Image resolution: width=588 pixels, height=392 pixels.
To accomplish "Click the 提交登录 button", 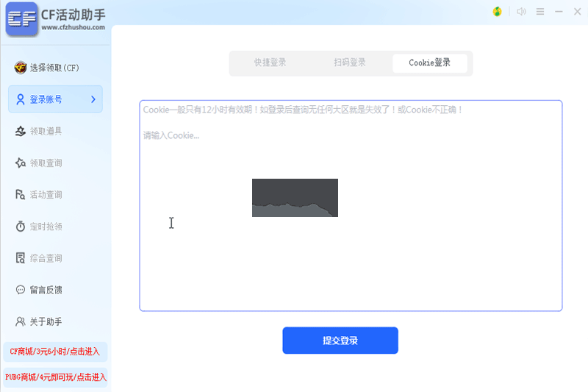I will pyautogui.click(x=340, y=341).
